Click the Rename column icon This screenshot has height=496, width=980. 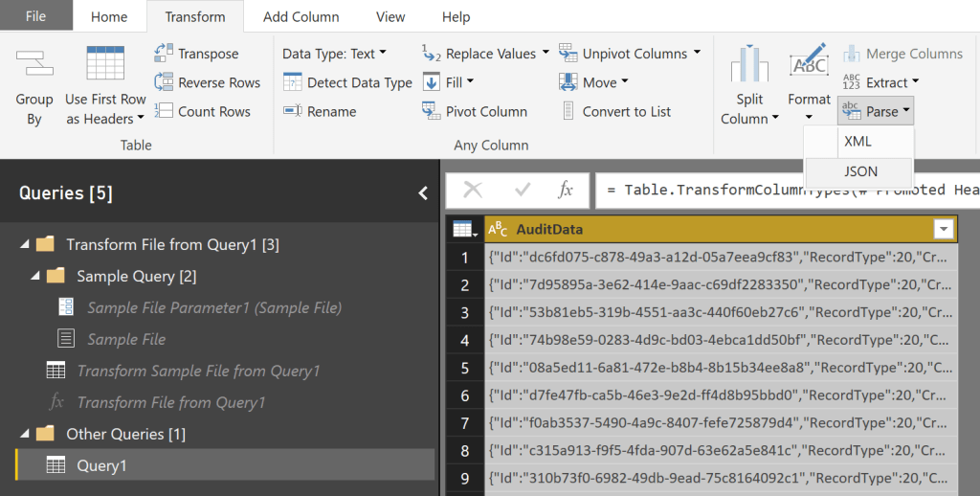click(x=292, y=111)
